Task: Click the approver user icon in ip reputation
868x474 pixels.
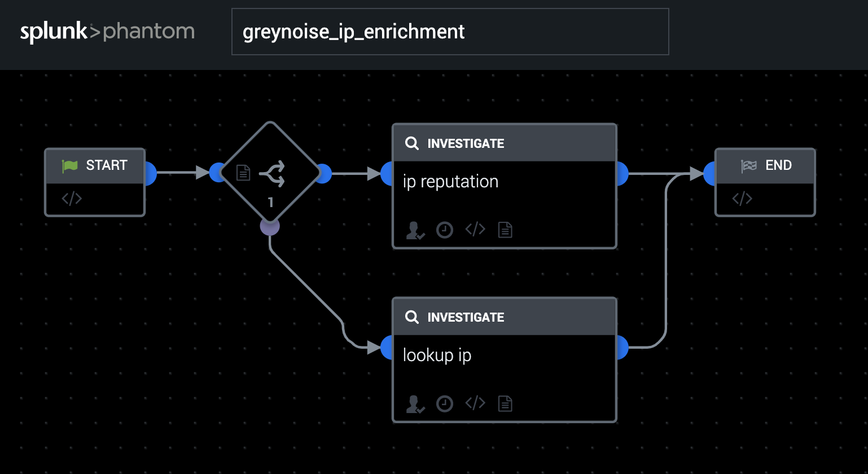Action: click(415, 230)
